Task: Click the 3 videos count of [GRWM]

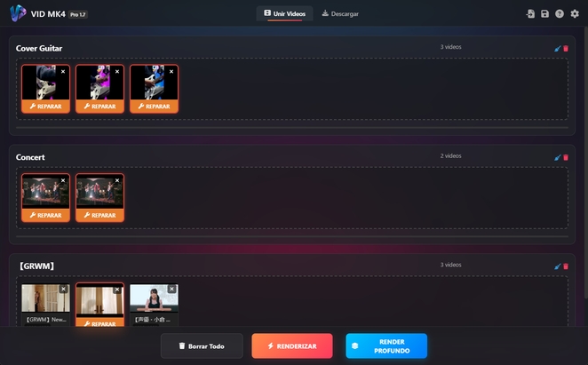Action: coord(450,265)
